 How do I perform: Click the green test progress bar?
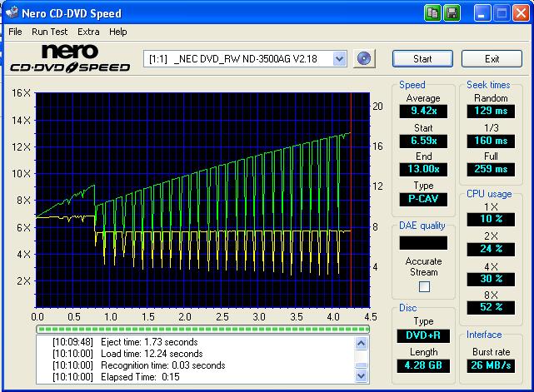pos(203,329)
